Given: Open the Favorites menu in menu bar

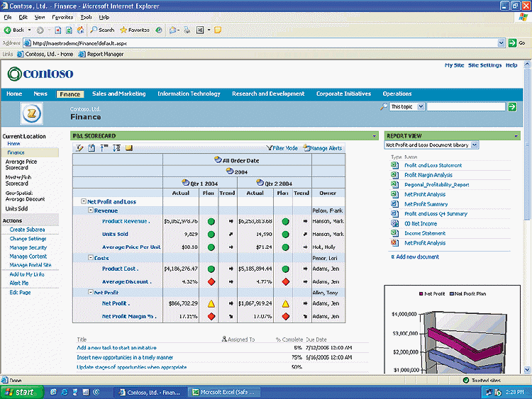Looking at the screenshot, I should (62, 17).
